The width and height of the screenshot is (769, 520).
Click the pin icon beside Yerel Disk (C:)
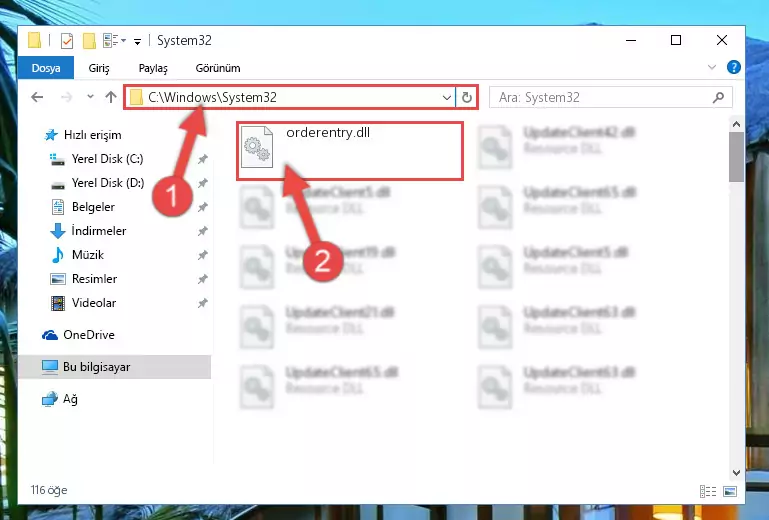pyautogui.click(x=202, y=159)
